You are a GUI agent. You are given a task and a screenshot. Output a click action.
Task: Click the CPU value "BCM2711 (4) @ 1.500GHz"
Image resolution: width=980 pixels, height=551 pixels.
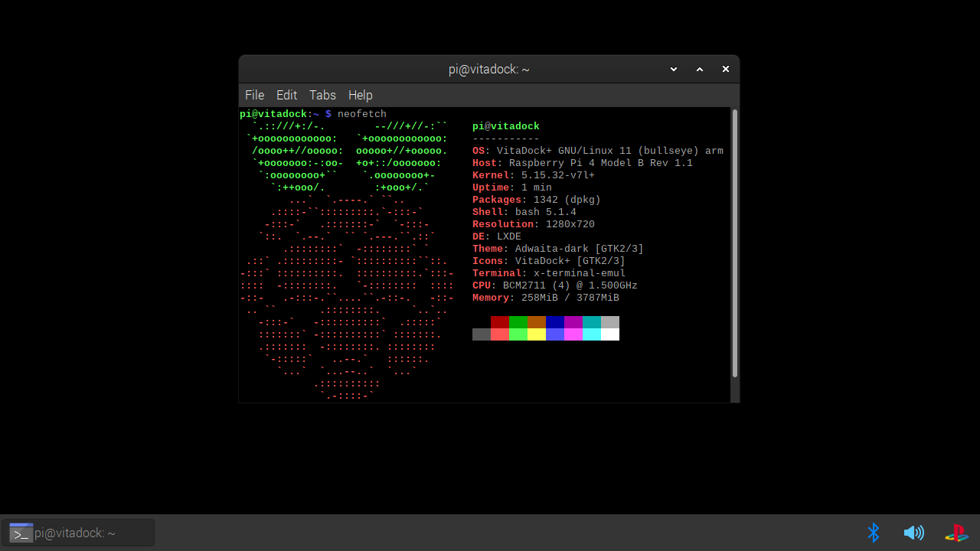(x=570, y=285)
